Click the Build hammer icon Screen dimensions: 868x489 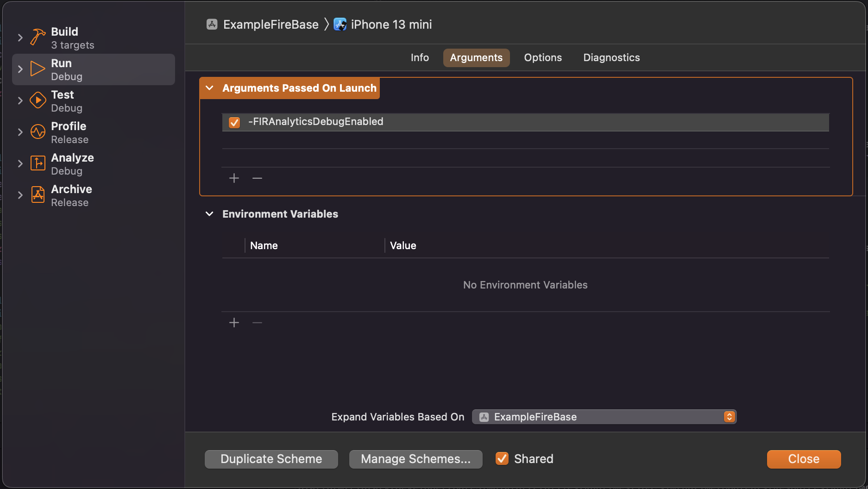(38, 37)
